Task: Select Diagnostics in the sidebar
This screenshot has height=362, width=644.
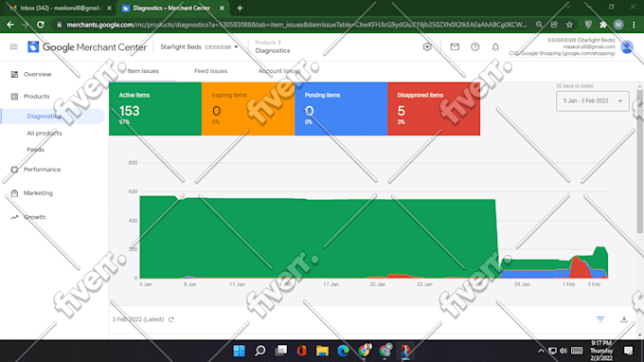Action: pyautogui.click(x=44, y=117)
